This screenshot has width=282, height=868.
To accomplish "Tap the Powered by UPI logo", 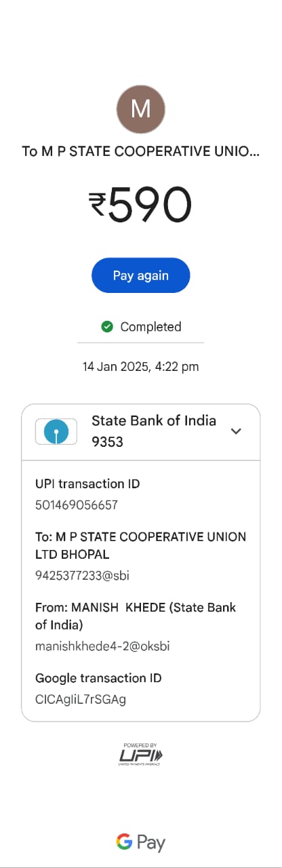I will 141,754.
